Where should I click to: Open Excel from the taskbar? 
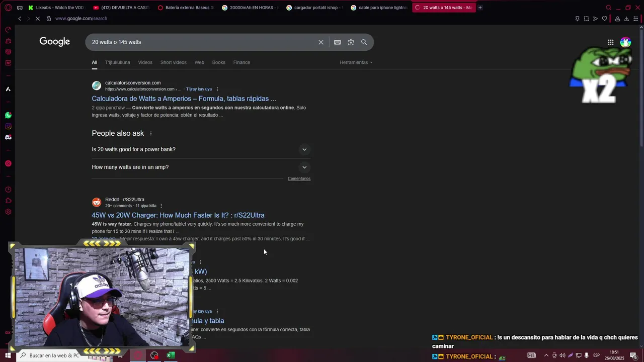coord(171,355)
